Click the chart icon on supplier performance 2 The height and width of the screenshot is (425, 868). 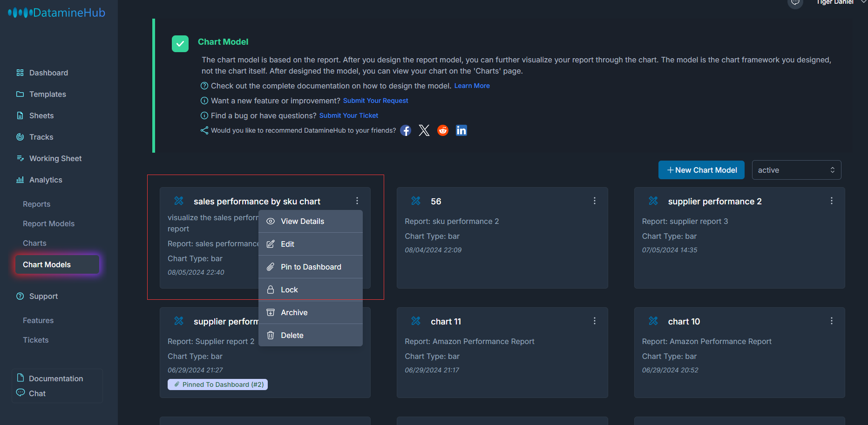coord(653,201)
